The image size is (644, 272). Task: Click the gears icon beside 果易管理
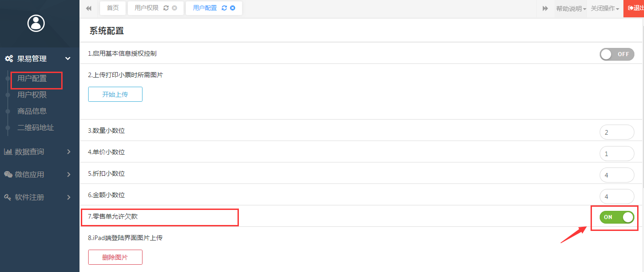[x=9, y=59]
